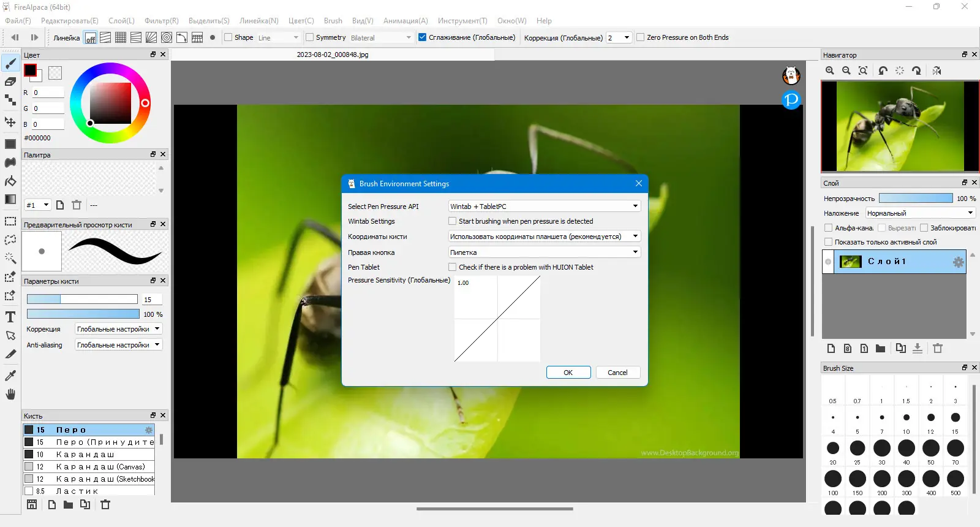The image size is (980, 527).
Task: Open the Файл(F) menu
Action: click(x=18, y=21)
